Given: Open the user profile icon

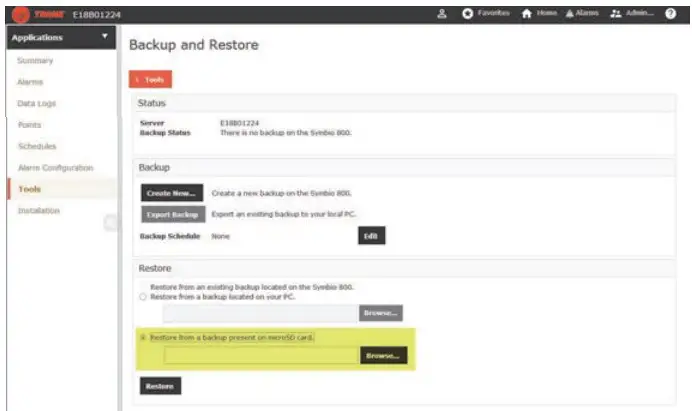Looking at the screenshot, I should point(442,14).
